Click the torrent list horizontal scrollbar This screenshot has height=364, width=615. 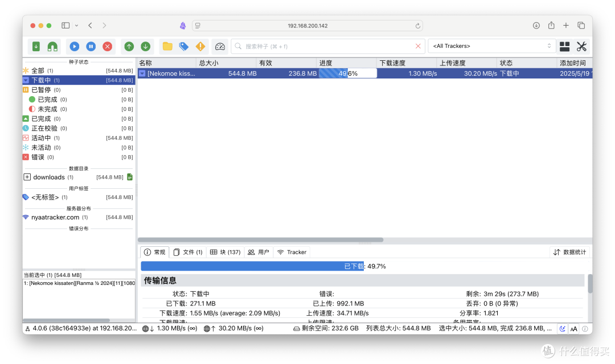260,240
